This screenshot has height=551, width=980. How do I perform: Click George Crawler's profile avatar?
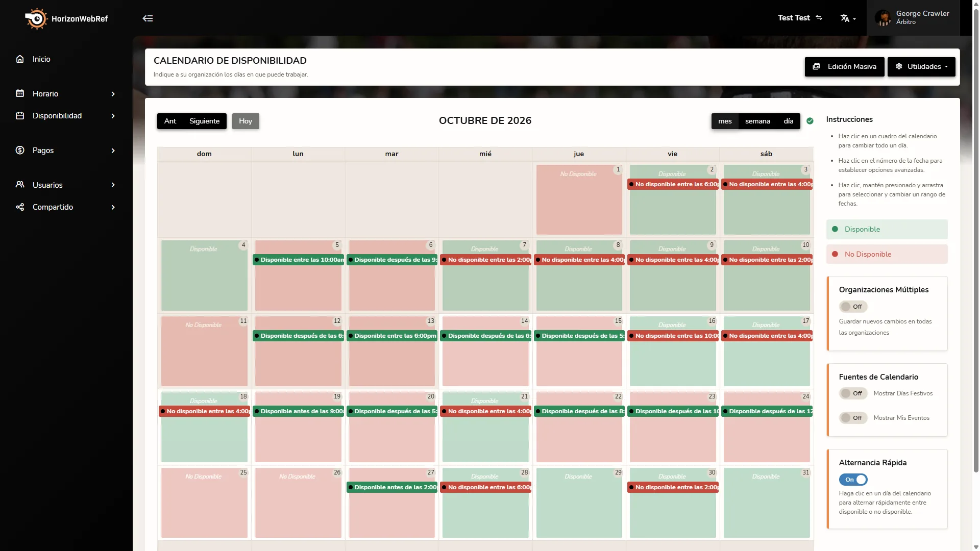[883, 18]
